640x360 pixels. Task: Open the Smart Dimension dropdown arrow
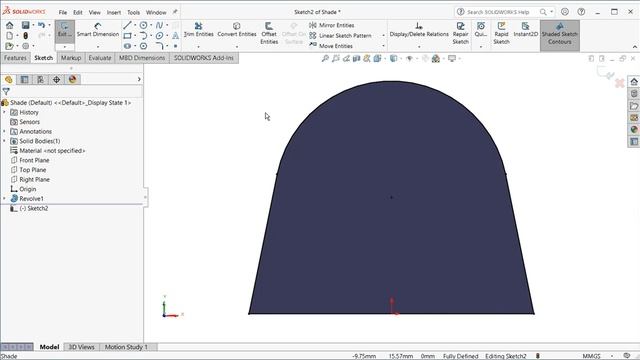tap(98, 47)
